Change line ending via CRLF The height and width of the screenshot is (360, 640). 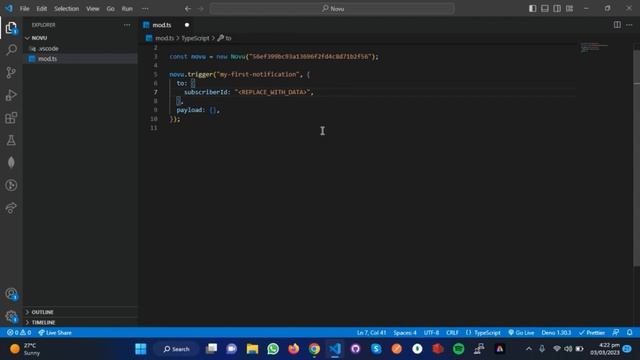point(452,333)
